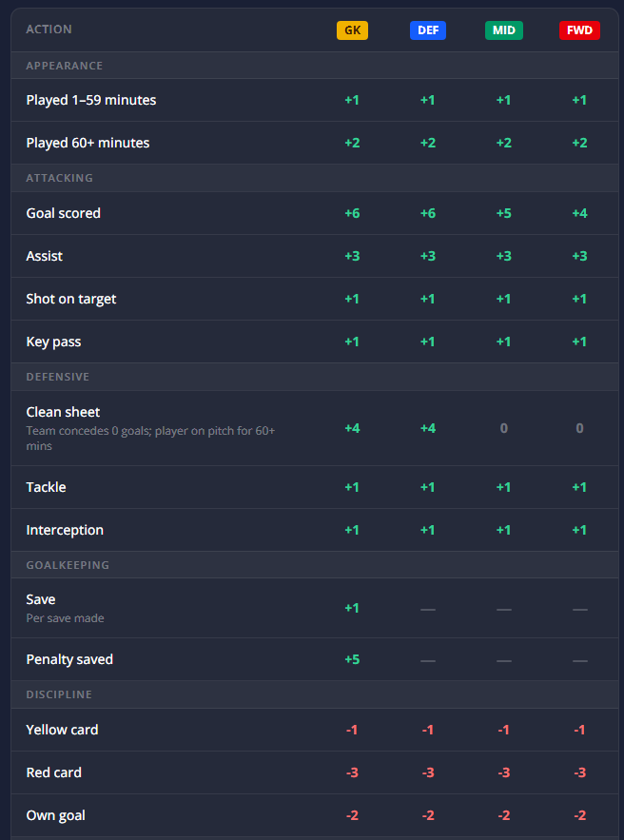This screenshot has width=624, height=840.
Task: Click the Red card row label
Action: (53, 773)
